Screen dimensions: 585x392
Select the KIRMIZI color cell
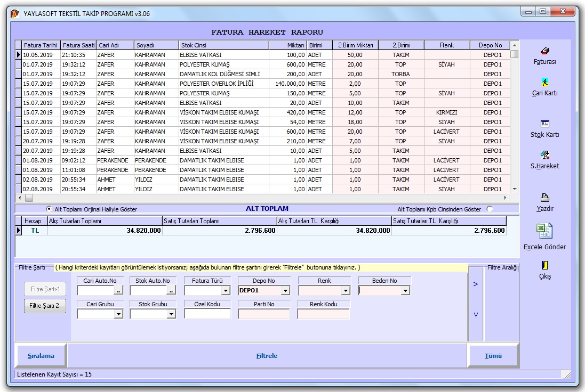[x=446, y=112]
